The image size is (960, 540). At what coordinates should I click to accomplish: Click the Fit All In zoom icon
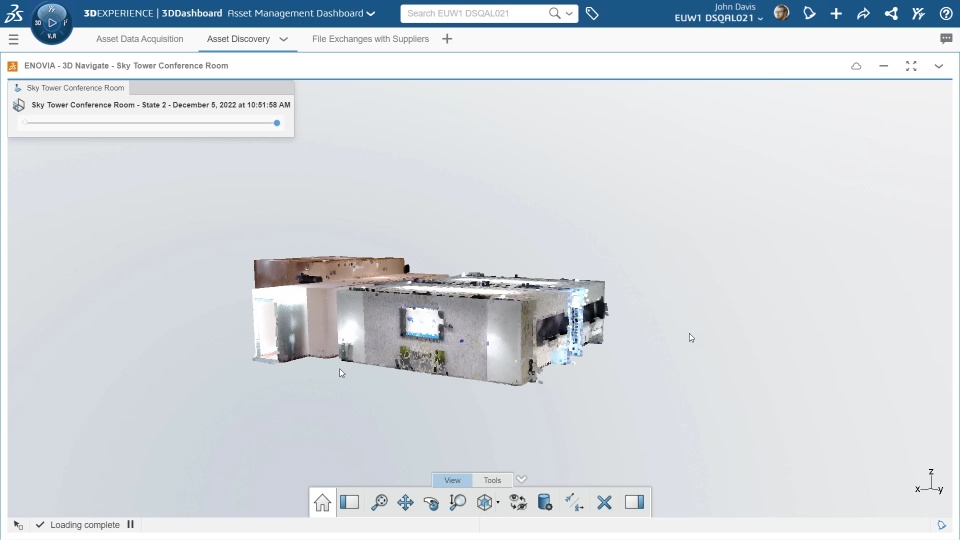379,503
